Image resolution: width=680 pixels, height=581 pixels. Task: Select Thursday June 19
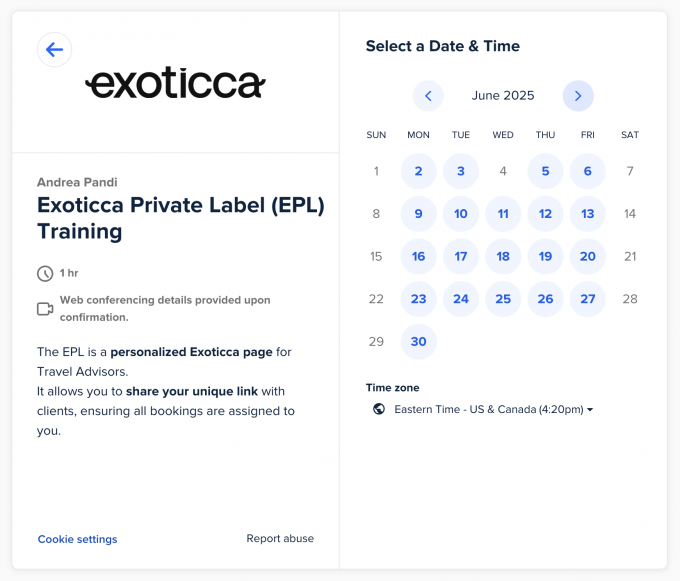[x=545, y=256]
